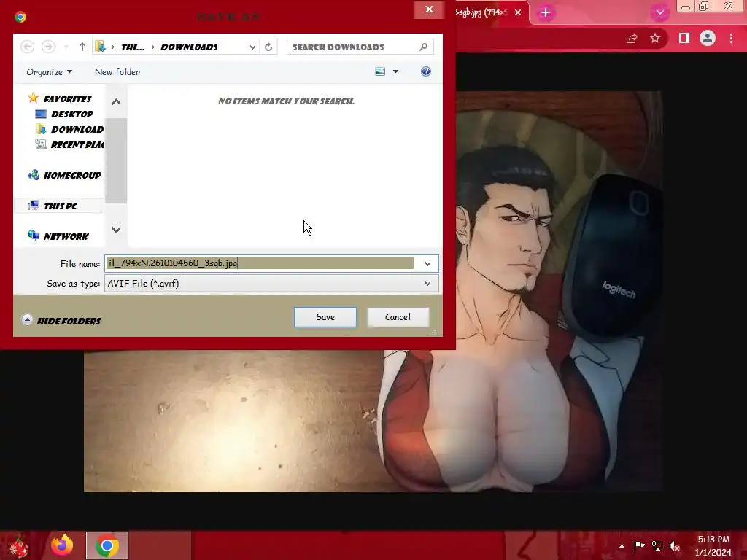Click the navigation pane scroll down arrow

116,230
